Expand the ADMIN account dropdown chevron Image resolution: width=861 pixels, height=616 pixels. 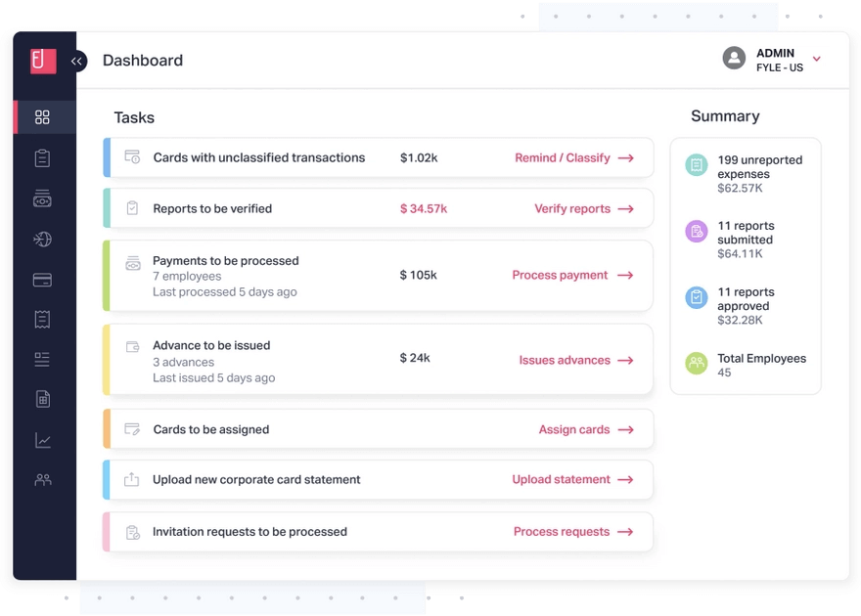point(817,59)
